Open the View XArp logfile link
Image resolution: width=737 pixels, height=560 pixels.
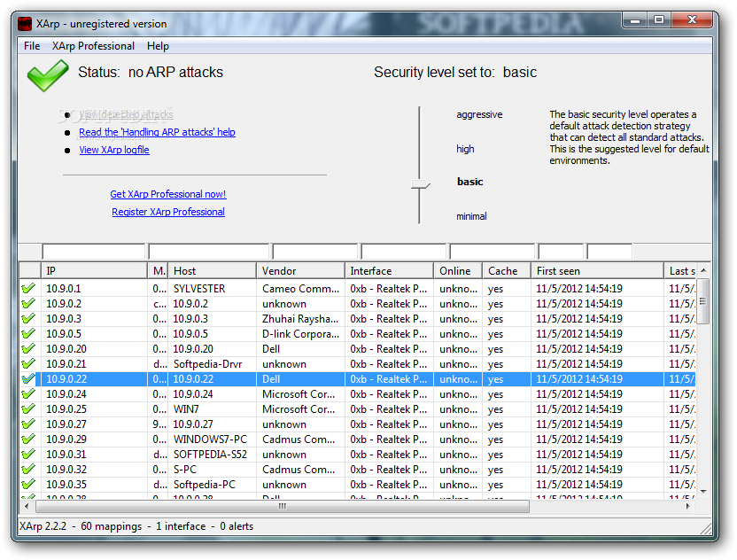(114, 150)
